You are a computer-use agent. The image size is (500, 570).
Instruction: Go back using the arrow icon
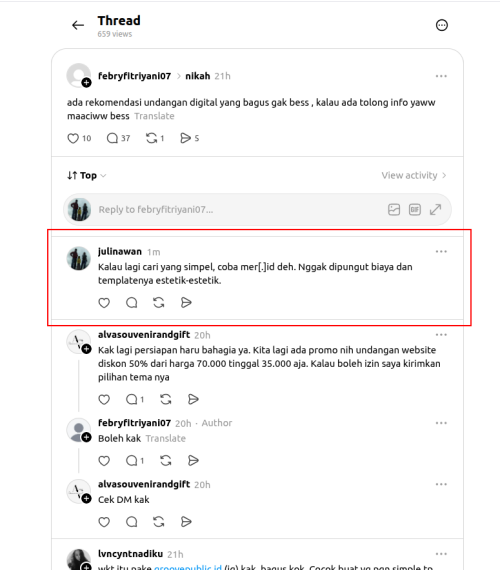click(x=78, y=25)
